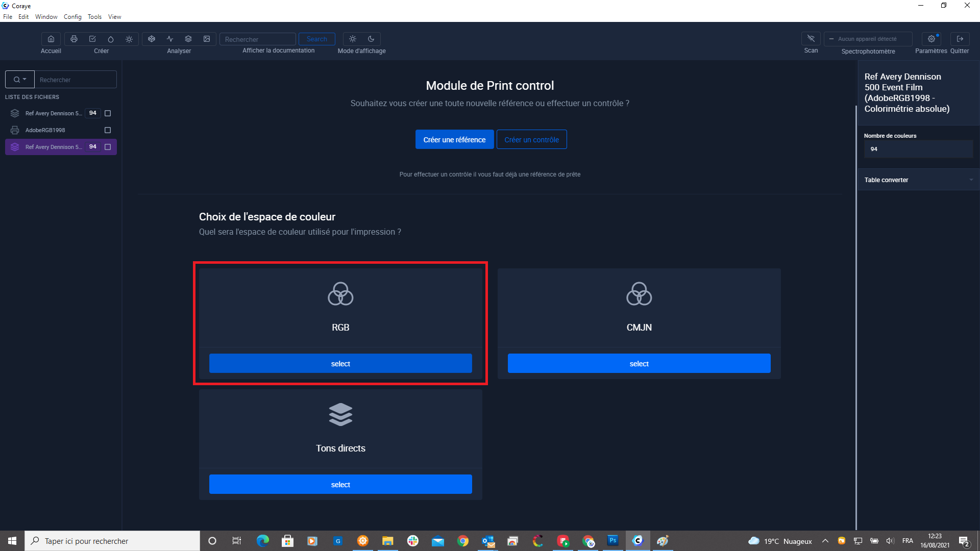Click the volume icon in system tray
Image resolution: width=980 pixels, height=551 pixels.
point(890,541)
